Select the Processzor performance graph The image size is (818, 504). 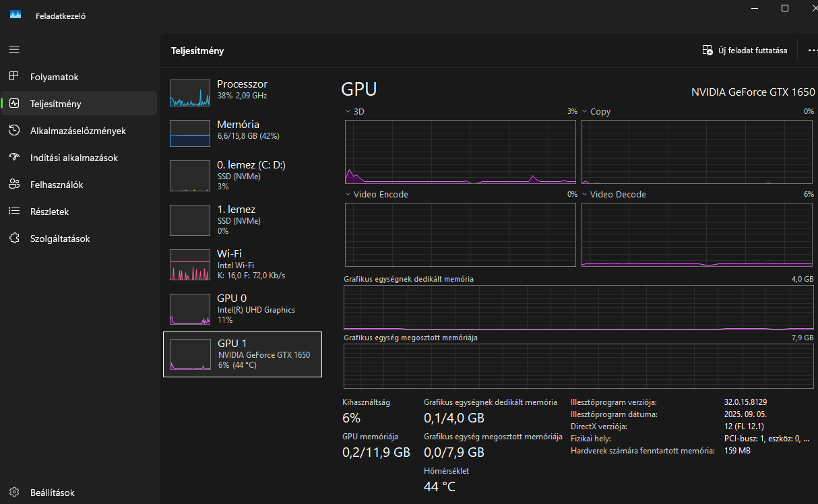click(x=243, y=93)
